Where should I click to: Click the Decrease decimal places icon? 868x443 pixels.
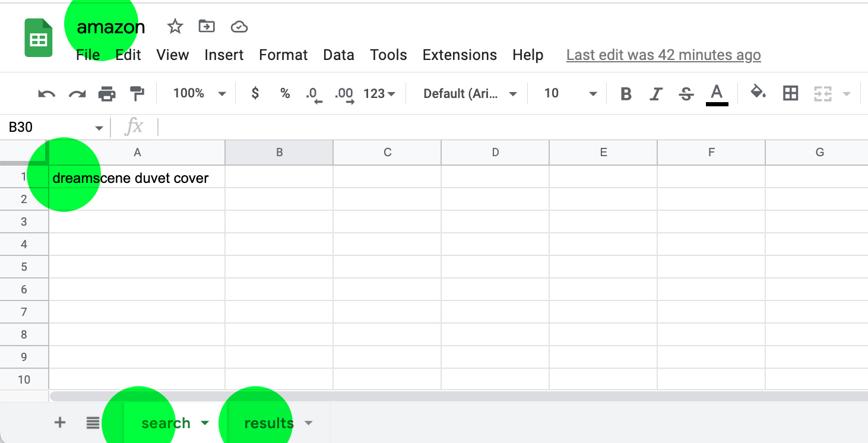314,93
